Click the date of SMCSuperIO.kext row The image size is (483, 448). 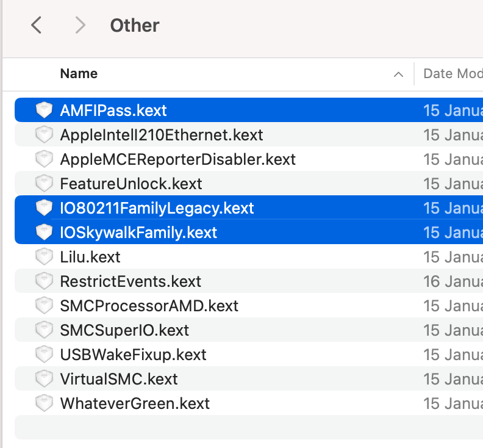coord(453,330)
